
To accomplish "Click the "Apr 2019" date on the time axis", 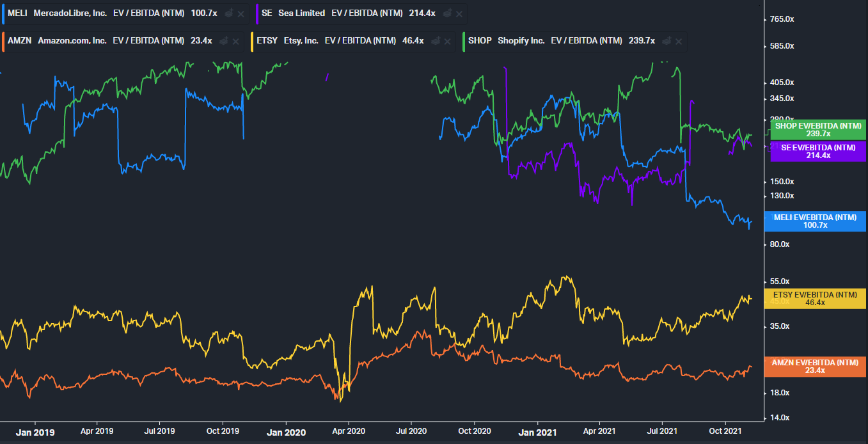I will tap(96, 431).
